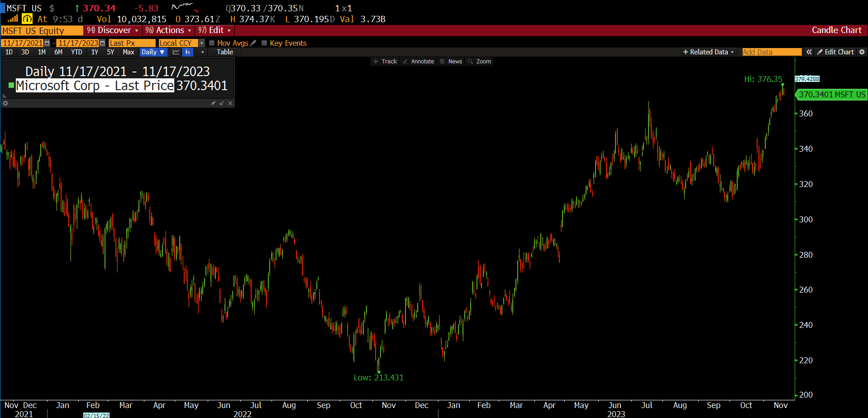Click the Daily 11/17/2021 - 11/17/2023 legend title
The image size is (868, 418).
click(x=118, y=72)
